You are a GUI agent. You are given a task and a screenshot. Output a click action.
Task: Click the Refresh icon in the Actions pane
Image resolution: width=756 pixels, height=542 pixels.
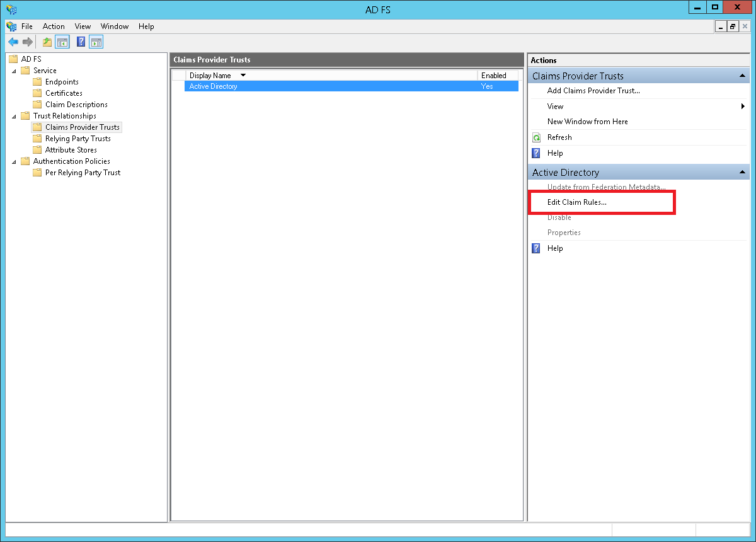coord(535,137)
